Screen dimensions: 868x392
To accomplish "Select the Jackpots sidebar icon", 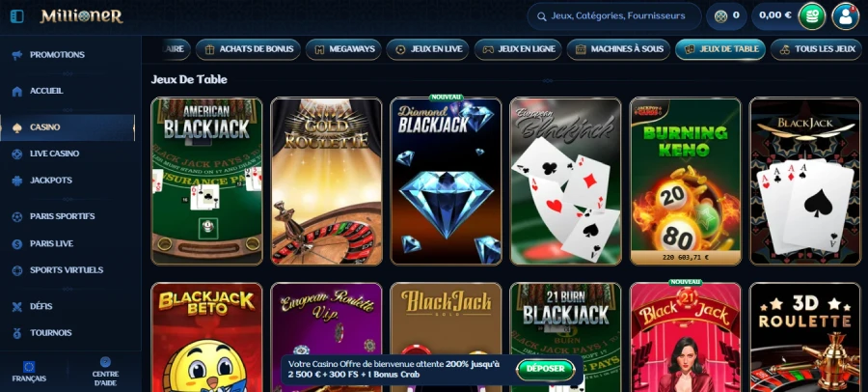I will 17,181.
